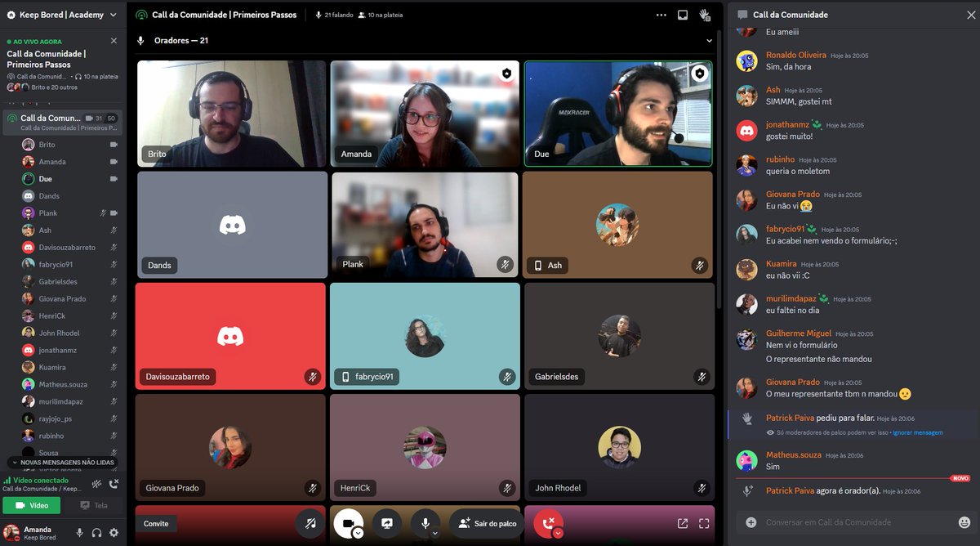Click Matheus.souza's avatar in chat
This screenshot has width=980, height=546.
(746, 460)
